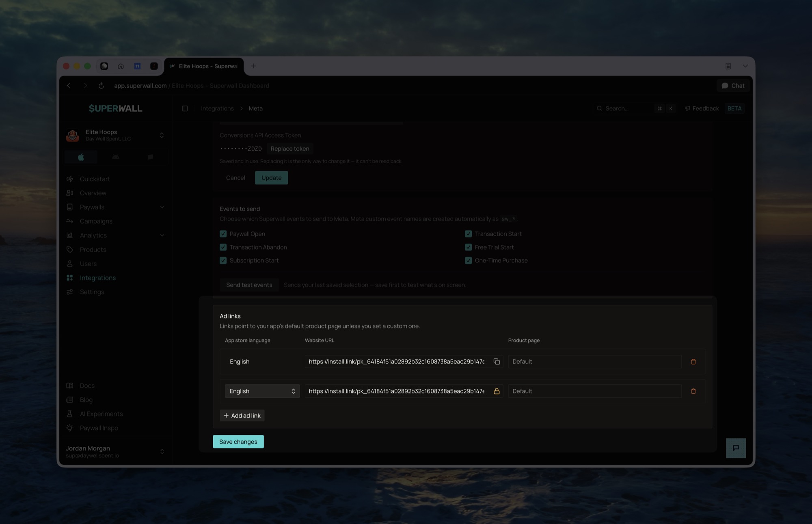Click the browser sidebar icon at top right
812x524 pixels.
click(728, 66)
